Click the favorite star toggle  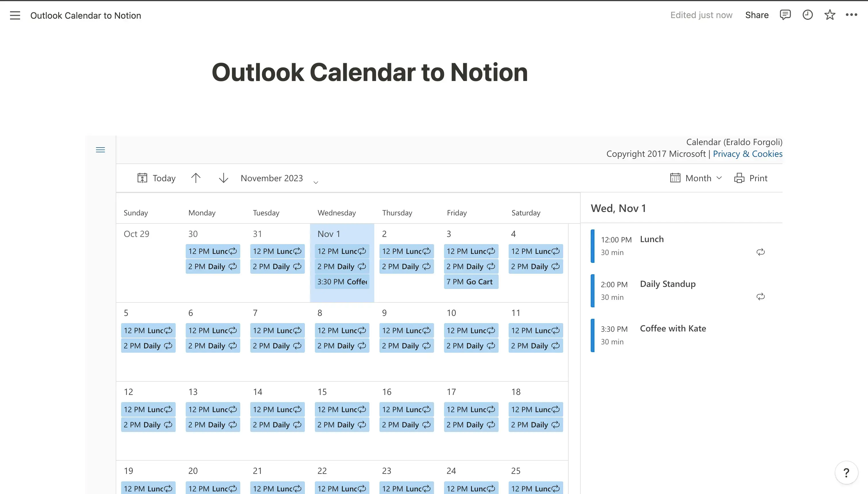pyautogui.click(x=830, y=16)
